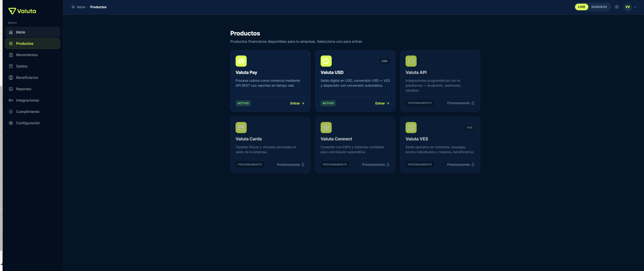Click the Integraciones key icon
Image resolution: width=644 pixels, height=271 pixels.
(11, 100)
